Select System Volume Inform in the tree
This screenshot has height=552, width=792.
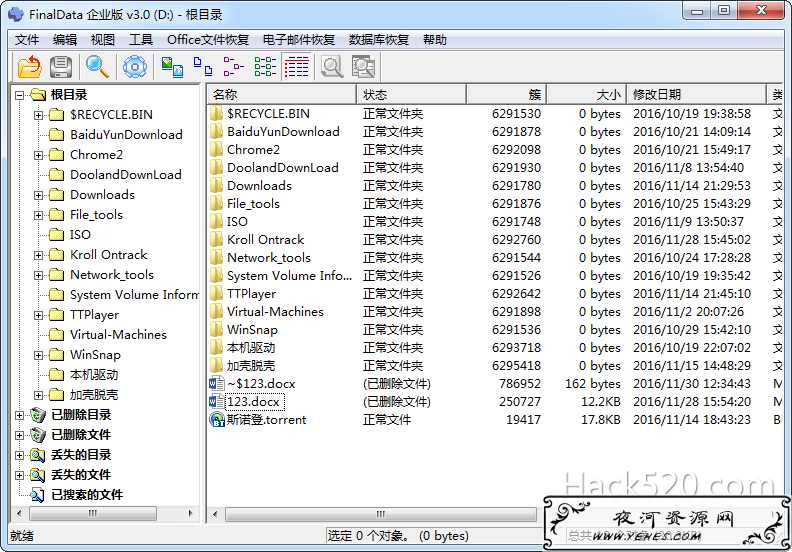coord(134,295)
